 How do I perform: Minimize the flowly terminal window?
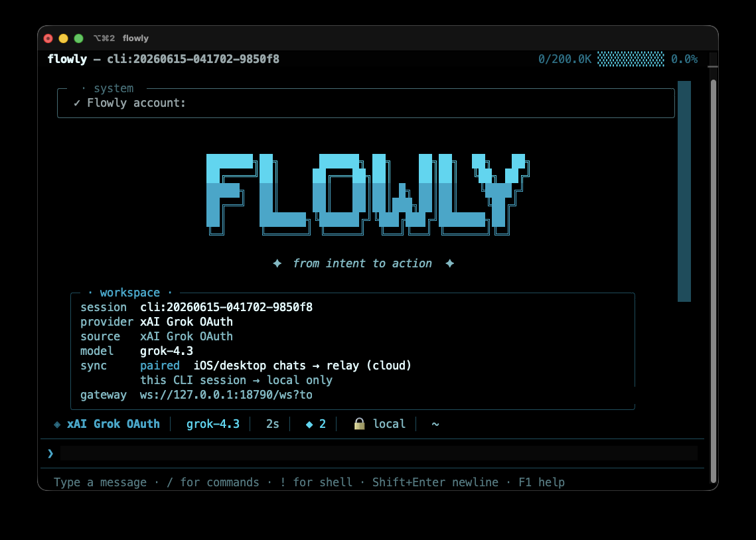(x=63, y=38)
